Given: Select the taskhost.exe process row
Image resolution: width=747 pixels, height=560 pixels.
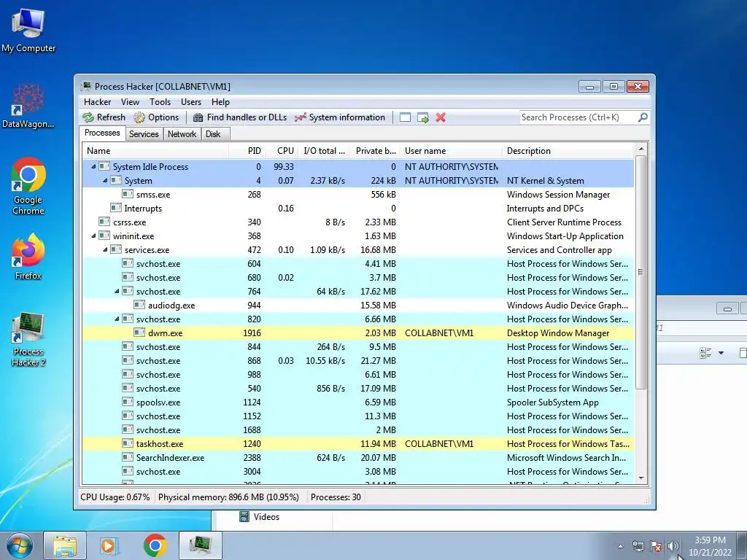Looking at the screenshot, I should [x=358, y=444].
